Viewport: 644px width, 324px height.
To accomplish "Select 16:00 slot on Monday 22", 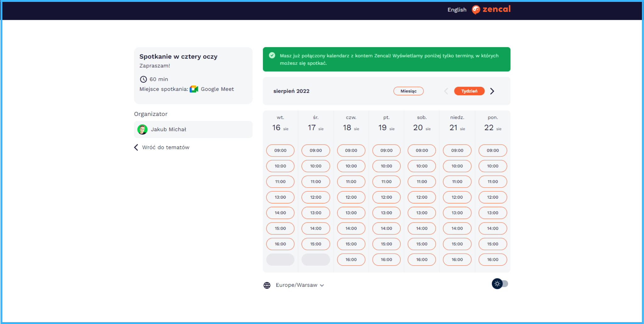I will tap(492, 260).
